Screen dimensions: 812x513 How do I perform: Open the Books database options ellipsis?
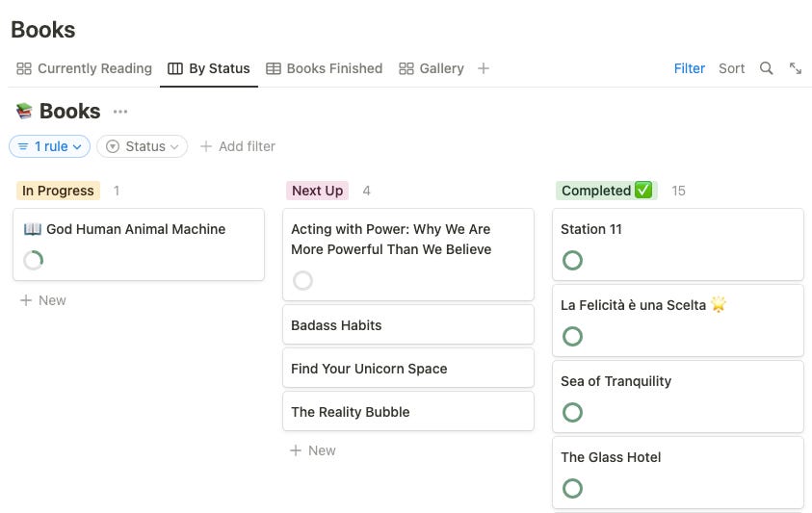(120, 112)
